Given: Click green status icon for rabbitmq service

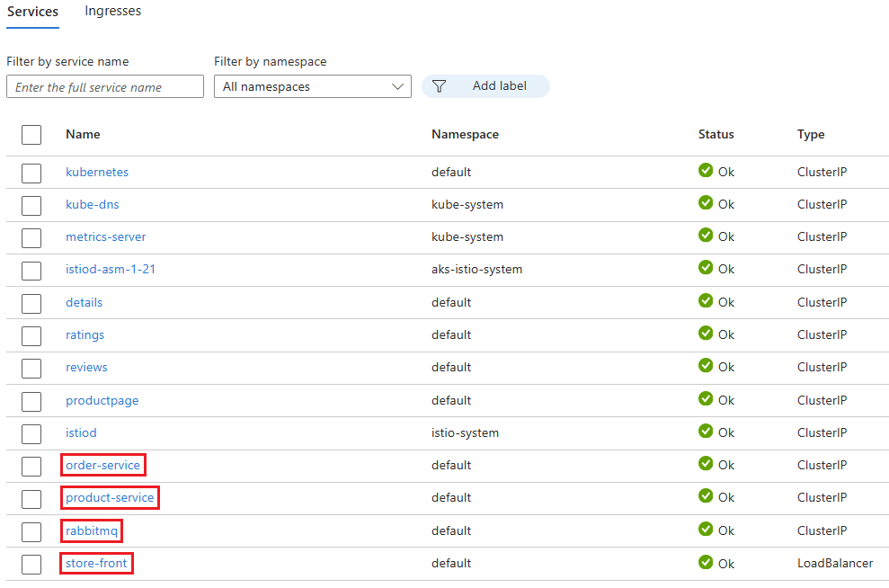Looking at the screenshot, I should click(x=706, y=529).
